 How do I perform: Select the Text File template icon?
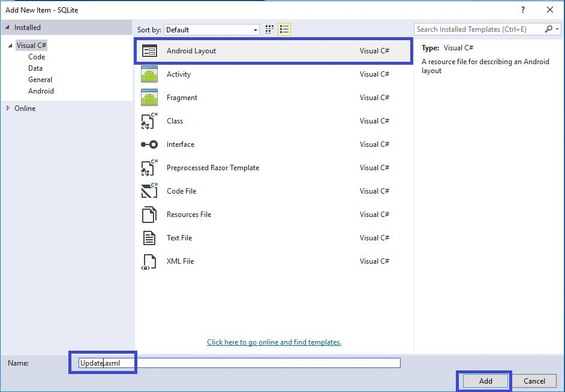pos(149,238)
